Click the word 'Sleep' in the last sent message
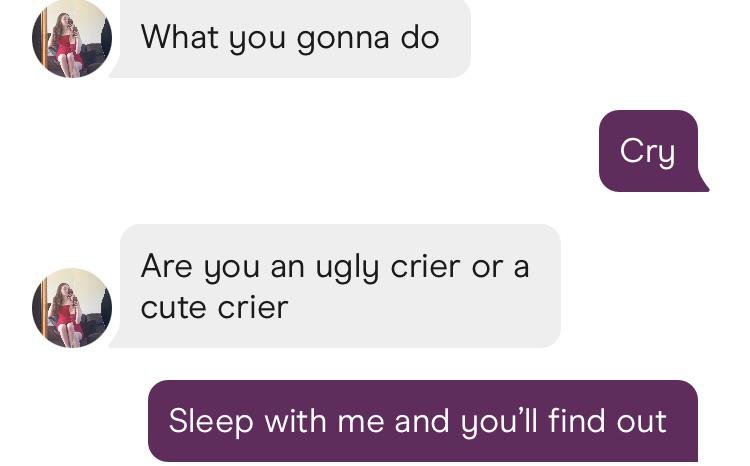This screenshot has height=466, width=750. pyautogui.click(x=211, y=422)
